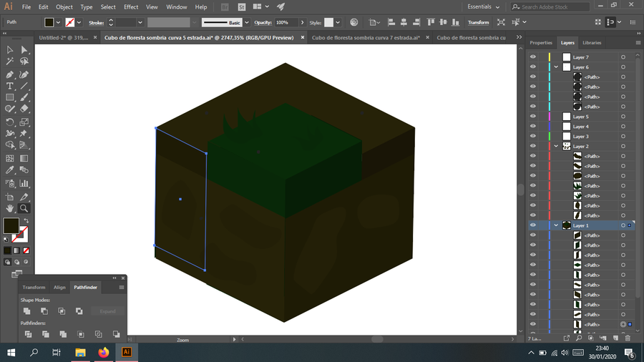
Task: Select the Selection tool arrow
Action: pyautogui.click(x=9, y=49)
